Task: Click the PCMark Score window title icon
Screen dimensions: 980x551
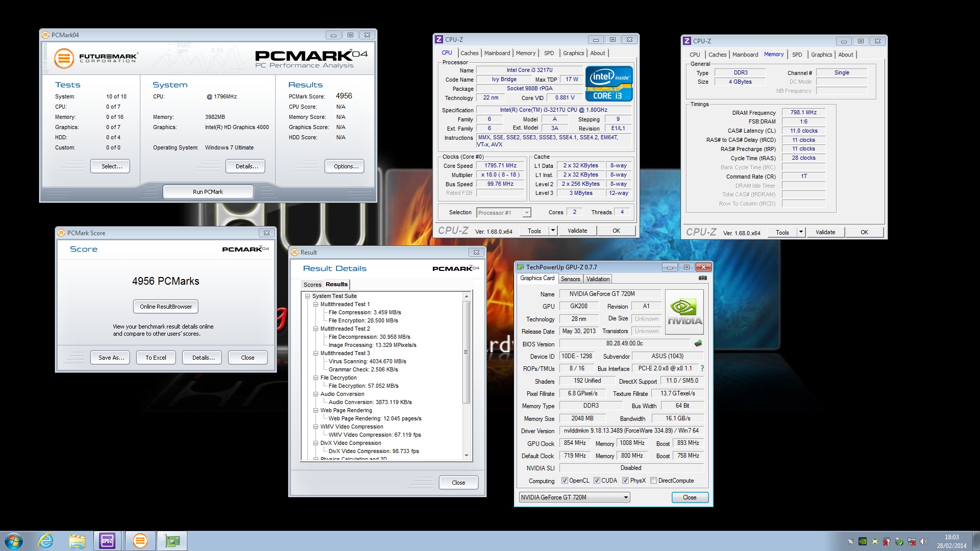Action: (62, 233)
